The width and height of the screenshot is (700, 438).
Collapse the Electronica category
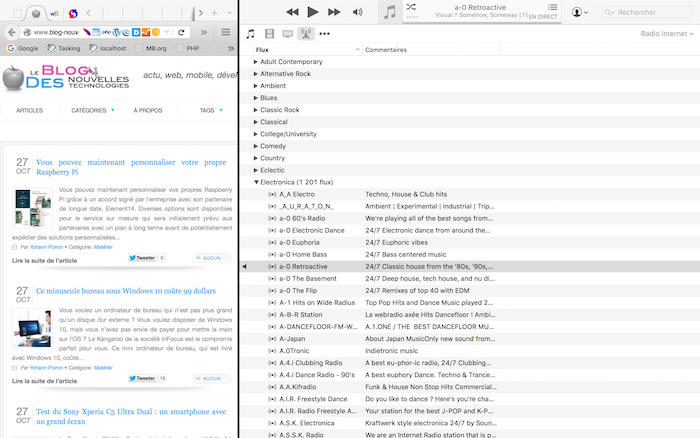256,183
